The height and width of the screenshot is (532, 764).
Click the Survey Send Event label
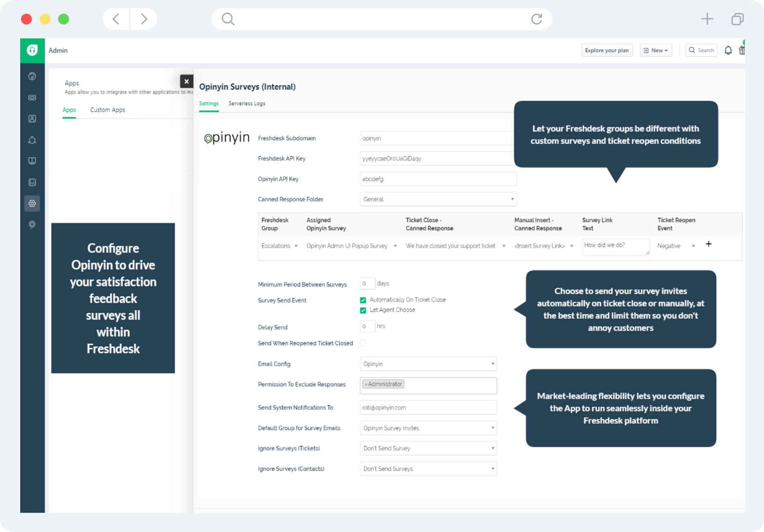(282, 300)
